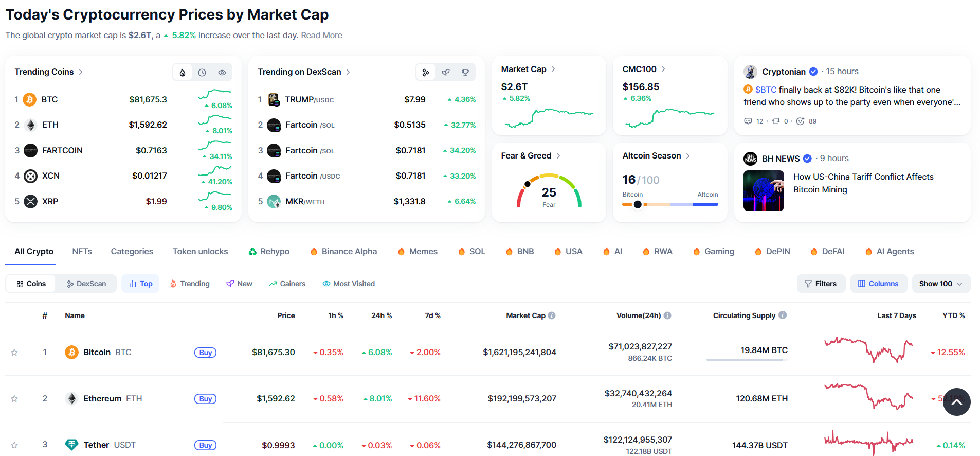Open the Market Cap card chevron
This screenshot has height=456, width=980.
(x=553, y=69)
